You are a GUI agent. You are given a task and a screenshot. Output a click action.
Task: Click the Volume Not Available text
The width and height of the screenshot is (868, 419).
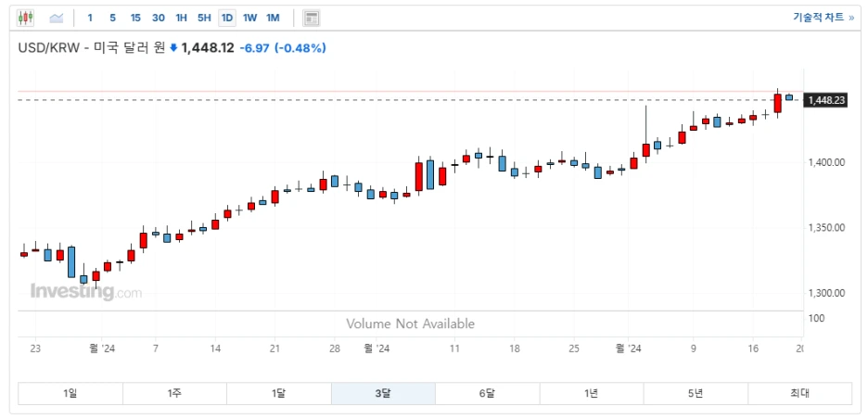pyautogui.click(x=410, y=324)
